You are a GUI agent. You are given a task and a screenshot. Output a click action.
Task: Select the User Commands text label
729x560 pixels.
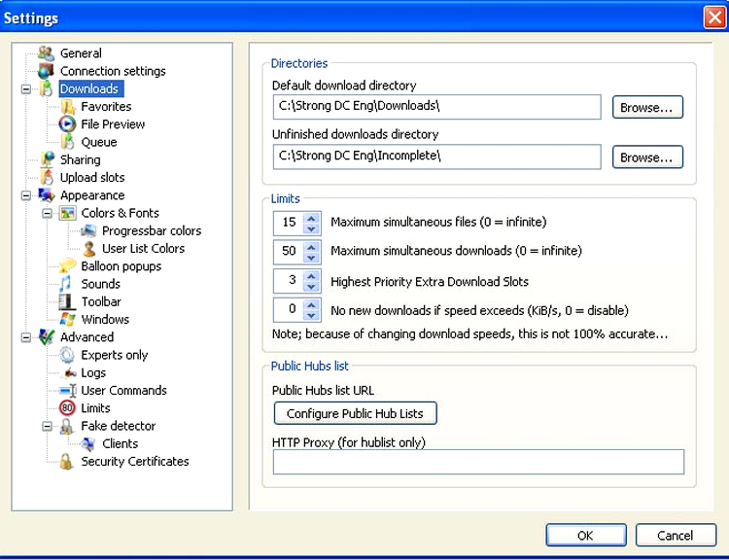[x=124, y=390]
